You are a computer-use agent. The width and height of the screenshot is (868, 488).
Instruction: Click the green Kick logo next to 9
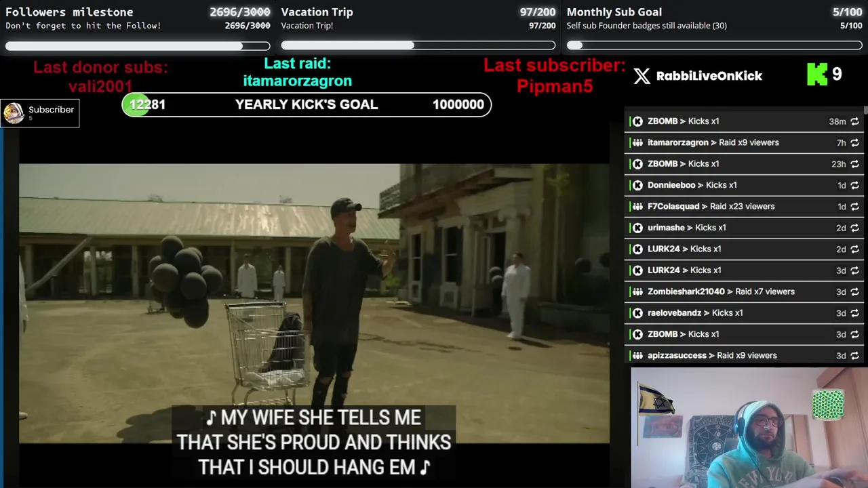816,75
